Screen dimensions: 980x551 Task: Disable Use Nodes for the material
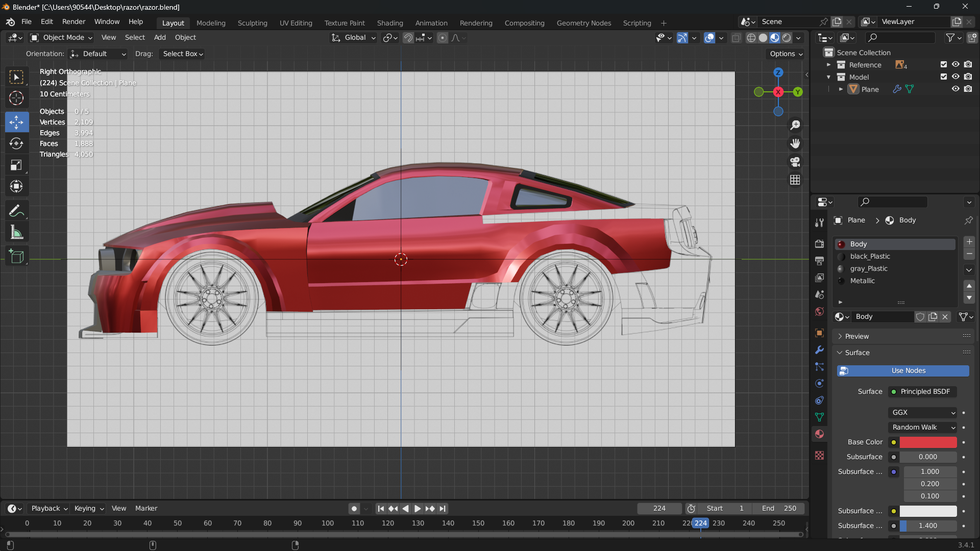pos(902,370)
